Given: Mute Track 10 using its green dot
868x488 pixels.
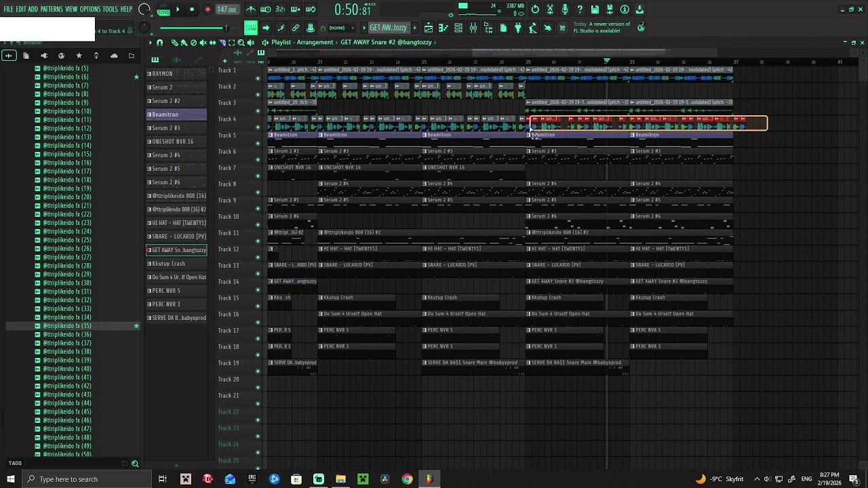Looking at the screenshot, I should pos(258,224).
